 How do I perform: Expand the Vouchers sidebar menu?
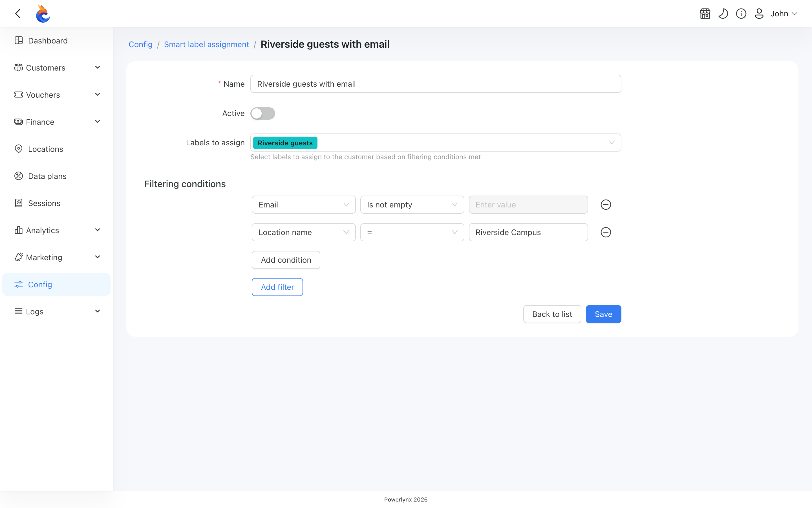56,95
